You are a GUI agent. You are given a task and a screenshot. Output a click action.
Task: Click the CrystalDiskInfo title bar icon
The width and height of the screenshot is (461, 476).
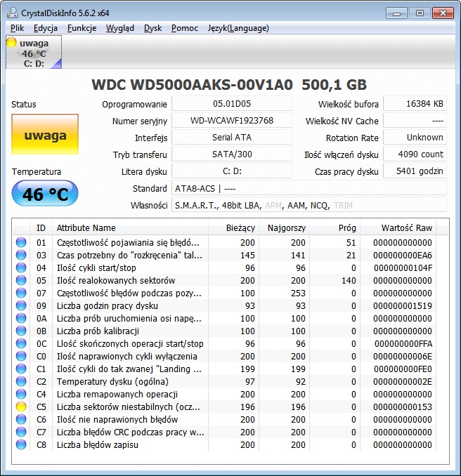pos(13,13)
